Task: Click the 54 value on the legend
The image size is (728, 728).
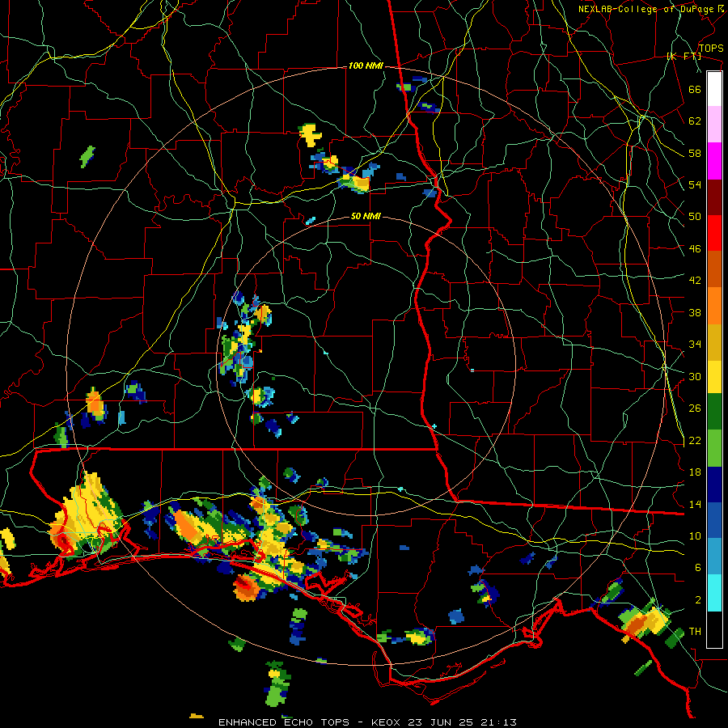Action: [x=695, y=184]
